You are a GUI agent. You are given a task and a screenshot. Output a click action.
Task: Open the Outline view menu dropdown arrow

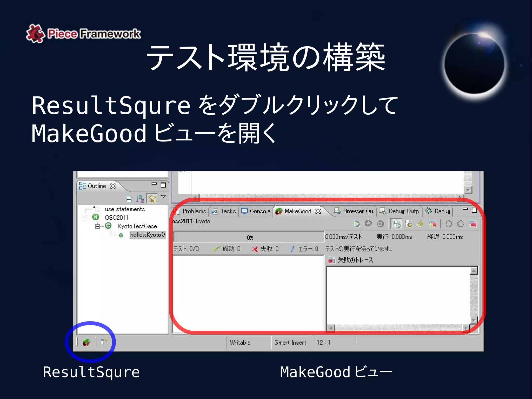pos(163,197)
